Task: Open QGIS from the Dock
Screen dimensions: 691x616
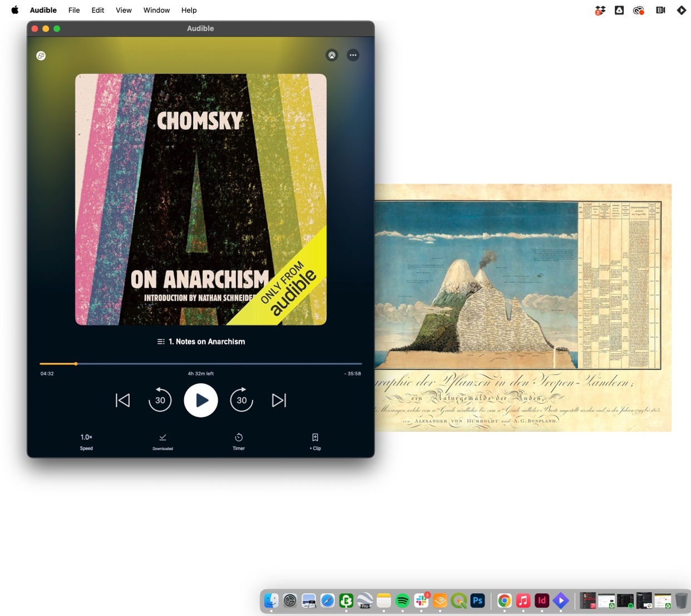Action: click(459, 601)
